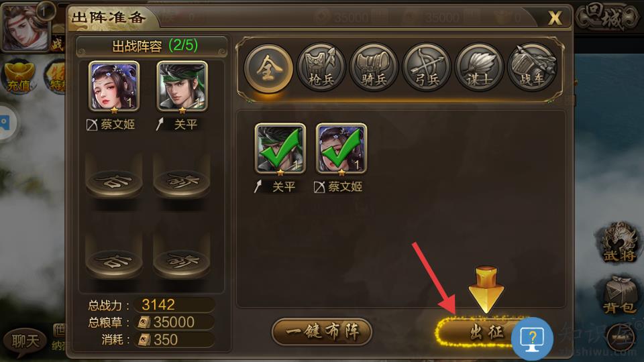This screenshot has width=644, height=362.
Task: Filter heroes by 枪兵 spearman type
Action: coord(321,68)
